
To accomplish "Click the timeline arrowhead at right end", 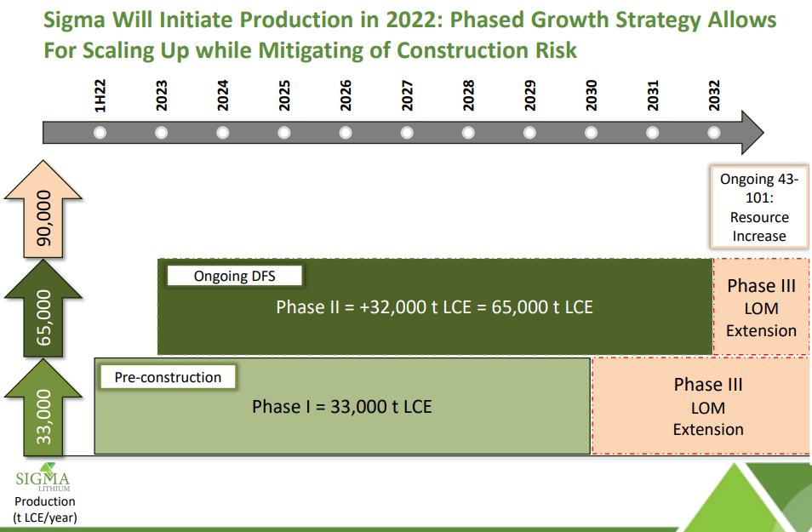I will [x=752, y=133].
